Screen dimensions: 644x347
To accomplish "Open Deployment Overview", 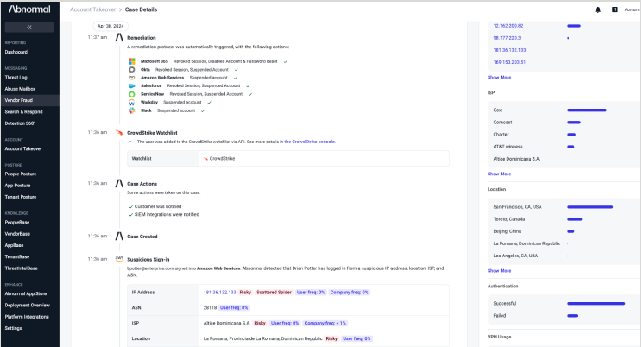I will click(x=28, y=305).
